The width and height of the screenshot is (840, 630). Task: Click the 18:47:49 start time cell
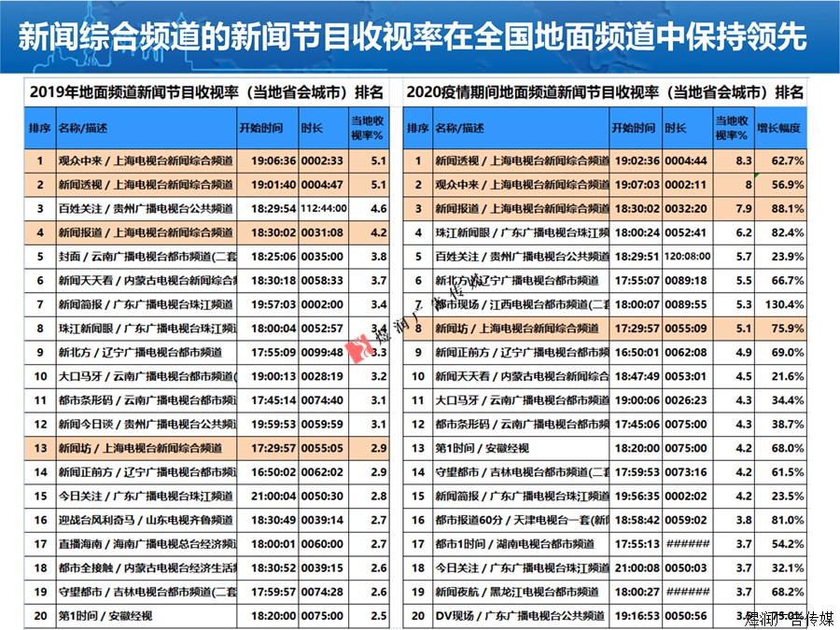pos(636,376)
